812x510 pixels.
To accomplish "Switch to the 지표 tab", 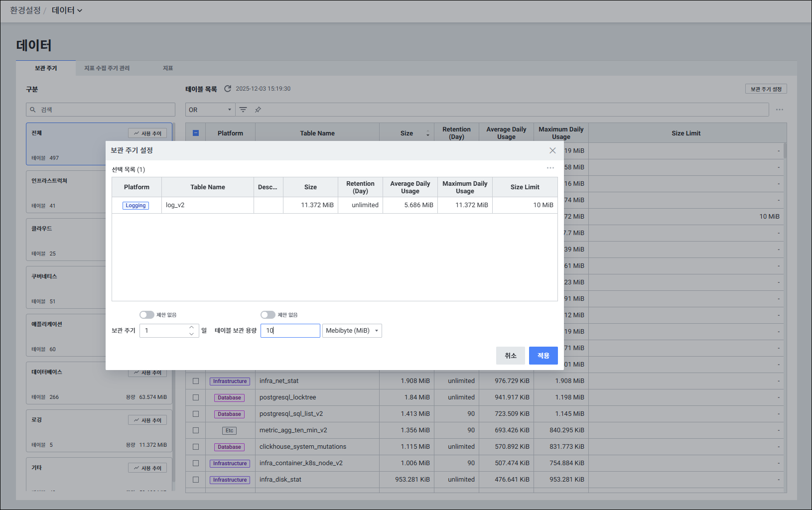I will click(x=168, y=68).
